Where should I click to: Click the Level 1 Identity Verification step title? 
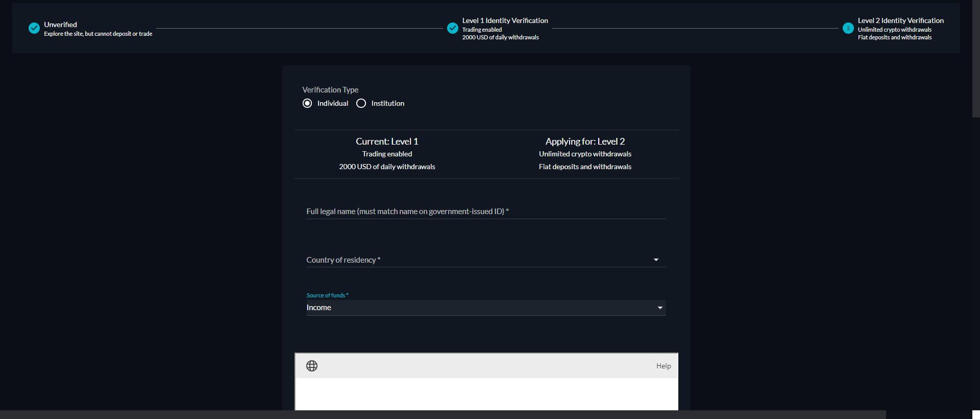coord(505,20)
